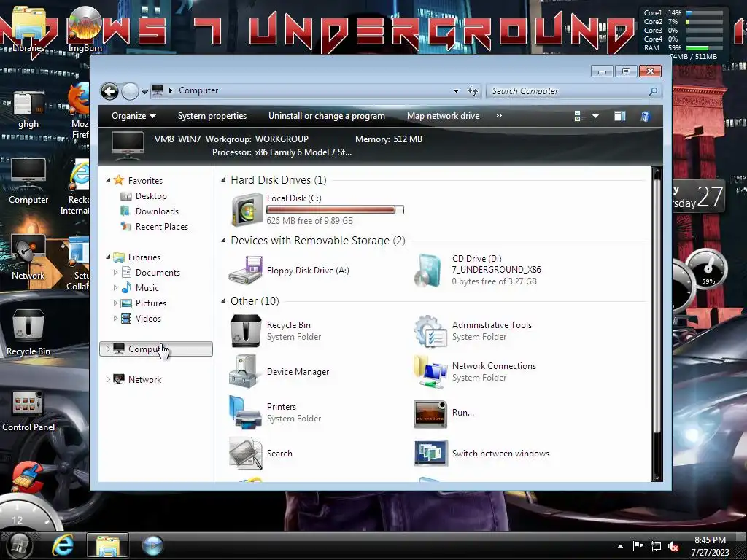Screen dimensions: 747x560
Task: Select the Run... item icon
Action: [x=430, y=413]
